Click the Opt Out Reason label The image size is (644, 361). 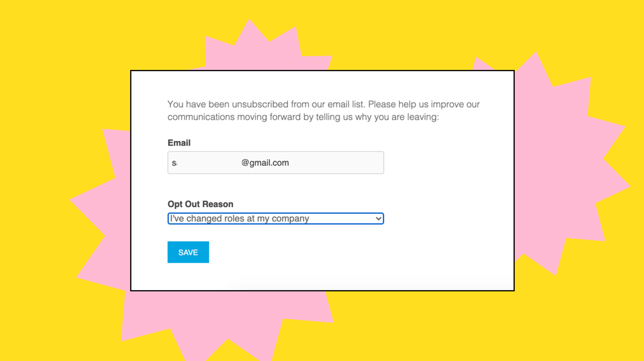tap(200, 204)
